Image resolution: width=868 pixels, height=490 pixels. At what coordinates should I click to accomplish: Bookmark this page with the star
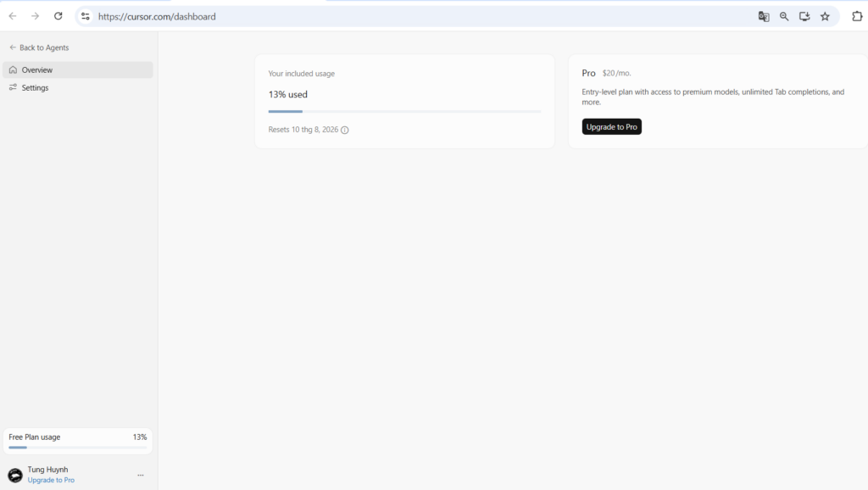click(825, 17)
